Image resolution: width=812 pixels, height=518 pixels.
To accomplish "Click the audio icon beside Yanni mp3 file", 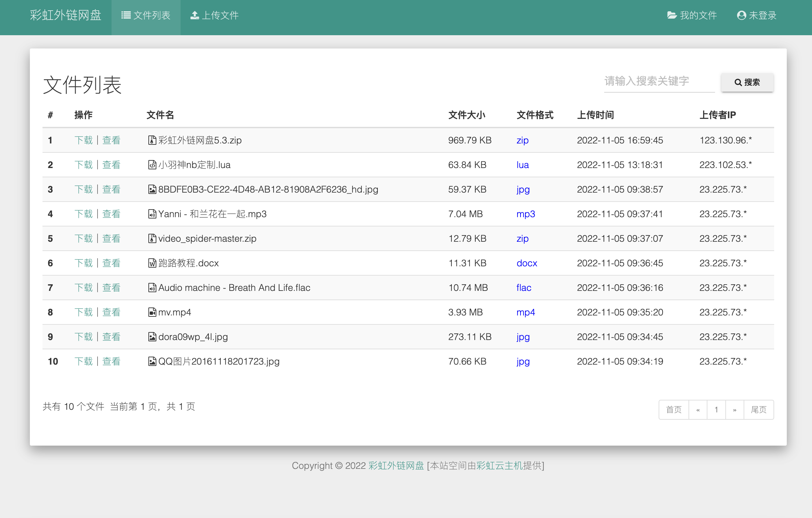I will click(152, 214).
